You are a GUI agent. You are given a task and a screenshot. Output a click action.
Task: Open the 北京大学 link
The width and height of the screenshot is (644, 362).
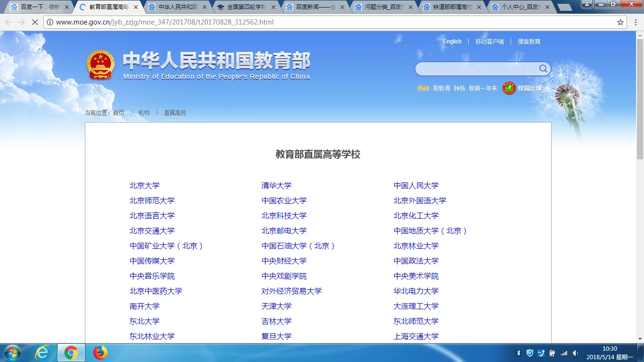click(x=144, y=185)
